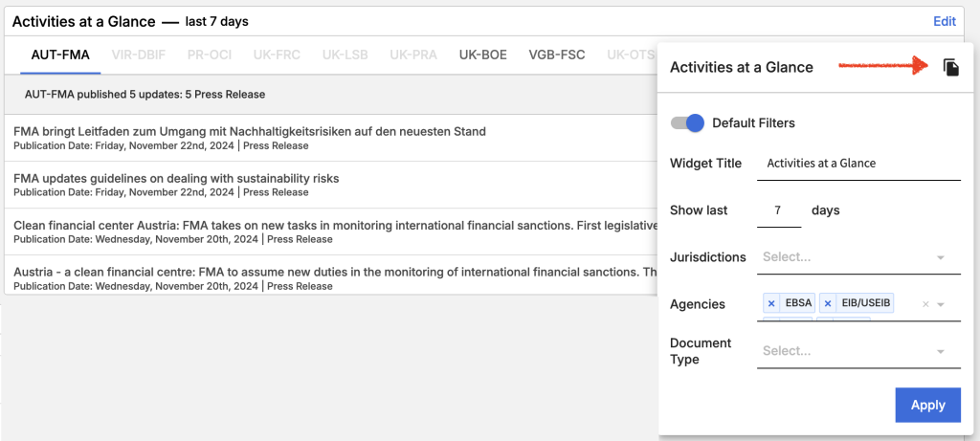The width and height of the screenshot is (980, 441).
Task: Open the VGB-FSC tab
Action: coord(557,55)
